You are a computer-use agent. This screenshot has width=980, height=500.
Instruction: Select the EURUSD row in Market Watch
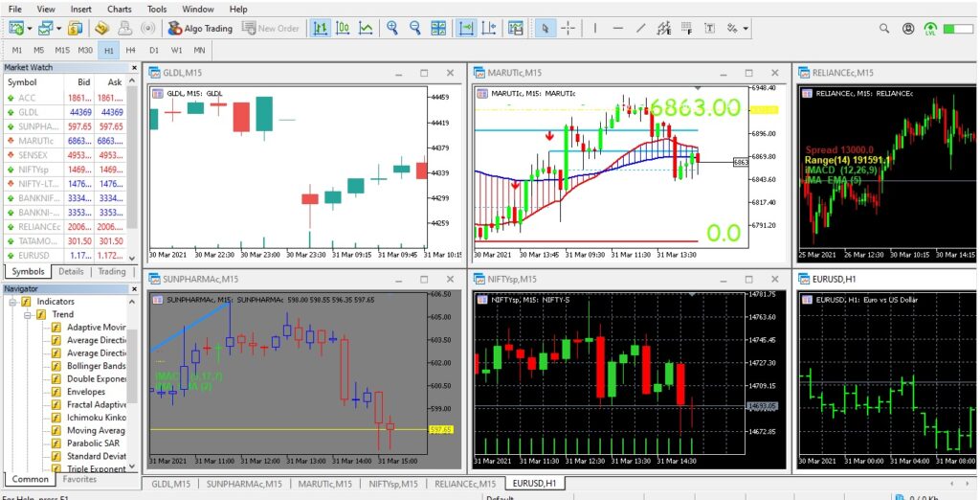(x=65, y=256)
